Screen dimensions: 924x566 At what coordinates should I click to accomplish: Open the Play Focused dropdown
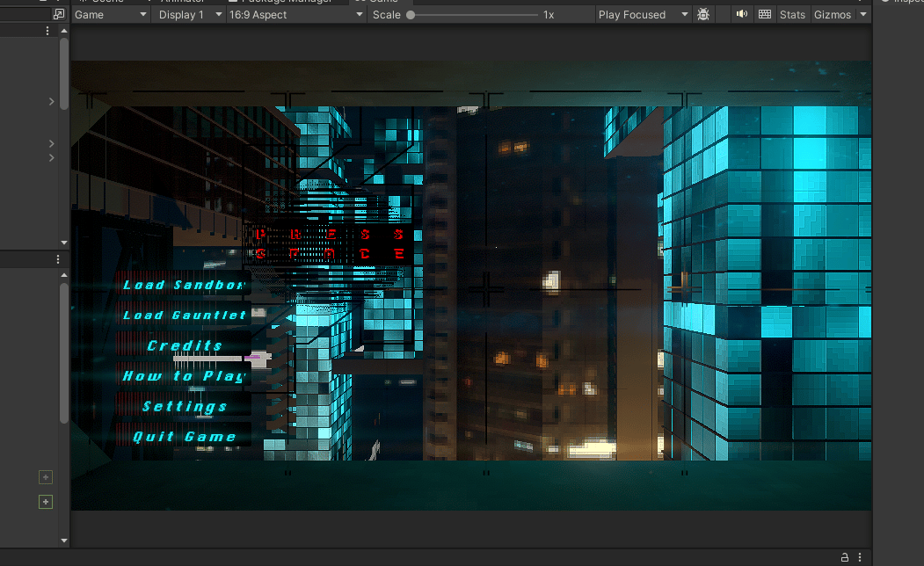[643, 15]
